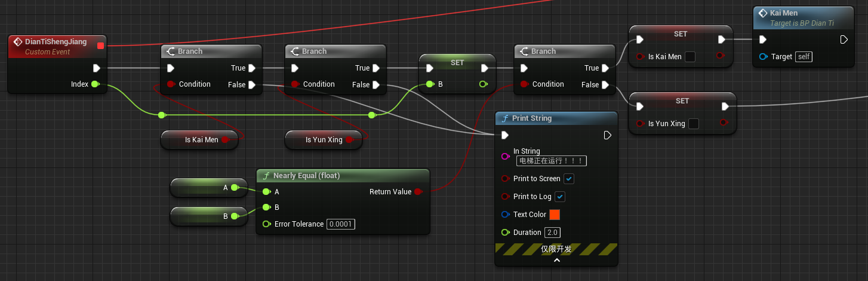Click the DianTiShengJiang custom event title
Image resolution: width=868 pixels, height=281 pixels.
click(56, 42)
